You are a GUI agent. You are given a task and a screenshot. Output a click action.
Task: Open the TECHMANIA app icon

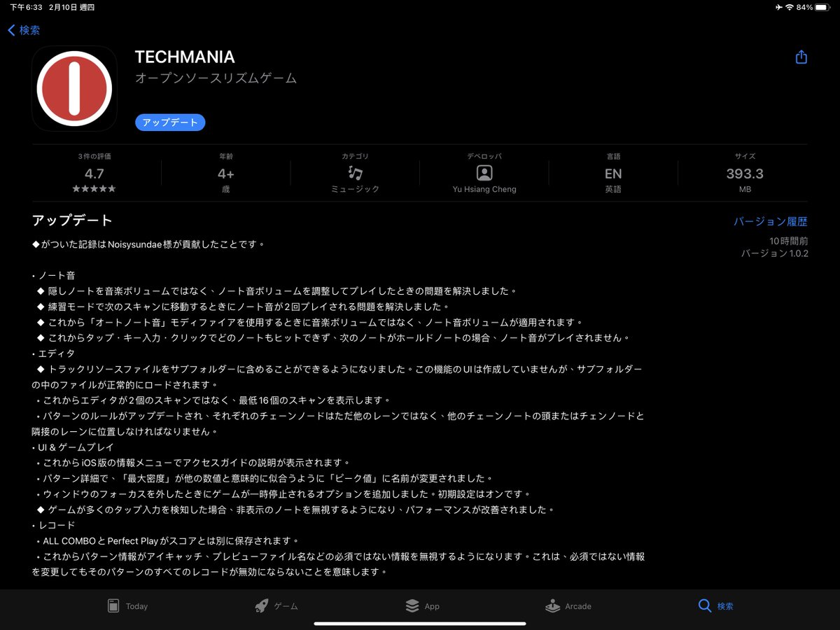(74, 88)
